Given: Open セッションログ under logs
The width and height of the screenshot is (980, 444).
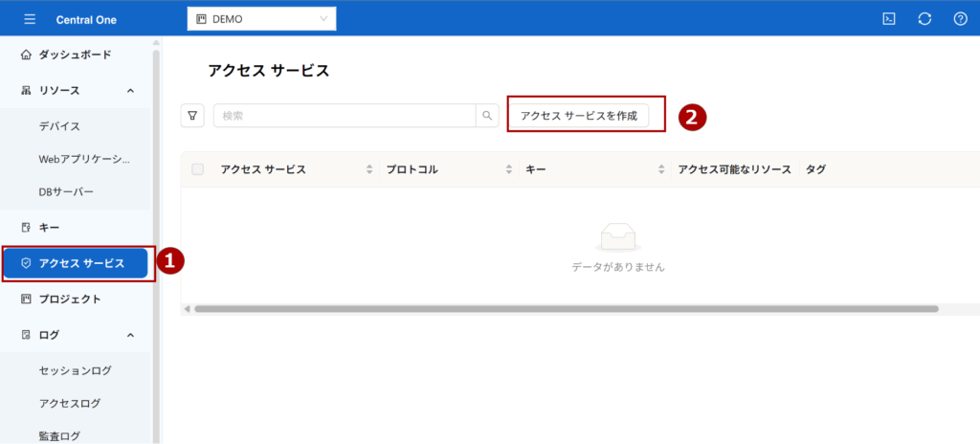Looking at the screenshot, I should 75,370.
